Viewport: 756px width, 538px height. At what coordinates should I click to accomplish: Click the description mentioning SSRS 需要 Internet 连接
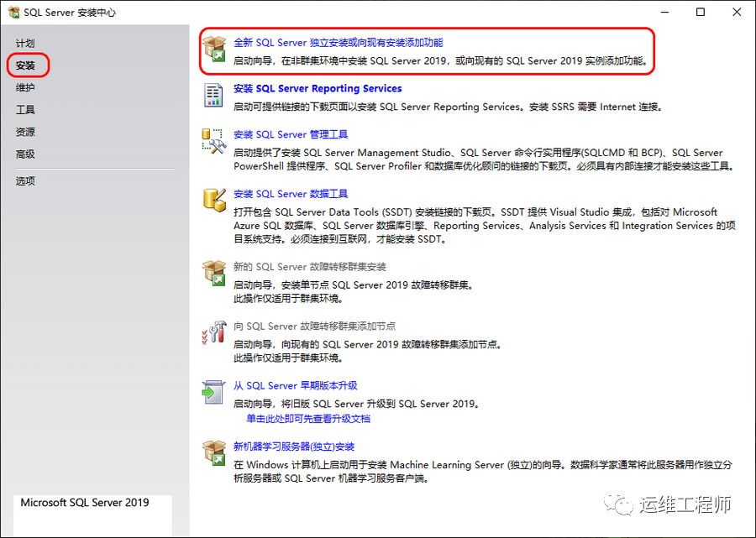449,107
